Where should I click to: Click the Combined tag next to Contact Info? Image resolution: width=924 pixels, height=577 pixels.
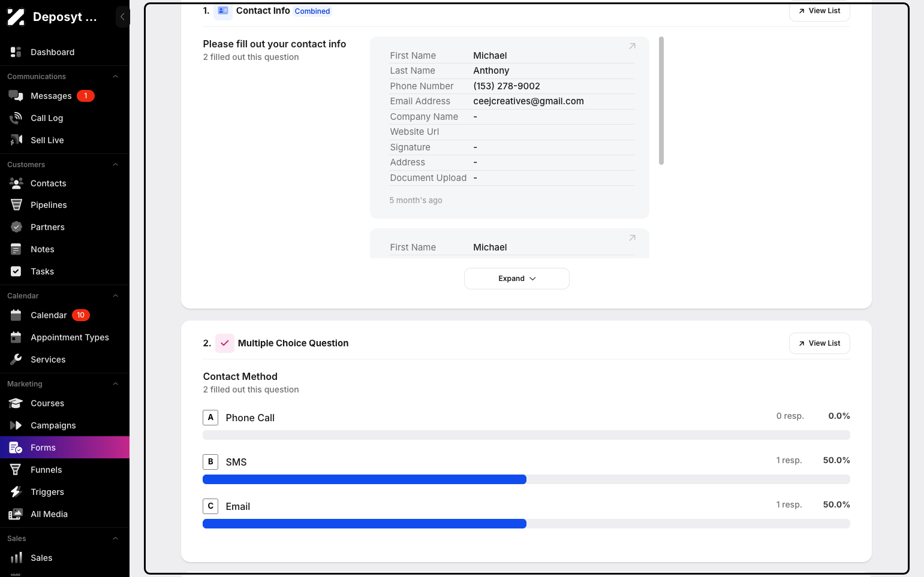(x=312, y=11)
